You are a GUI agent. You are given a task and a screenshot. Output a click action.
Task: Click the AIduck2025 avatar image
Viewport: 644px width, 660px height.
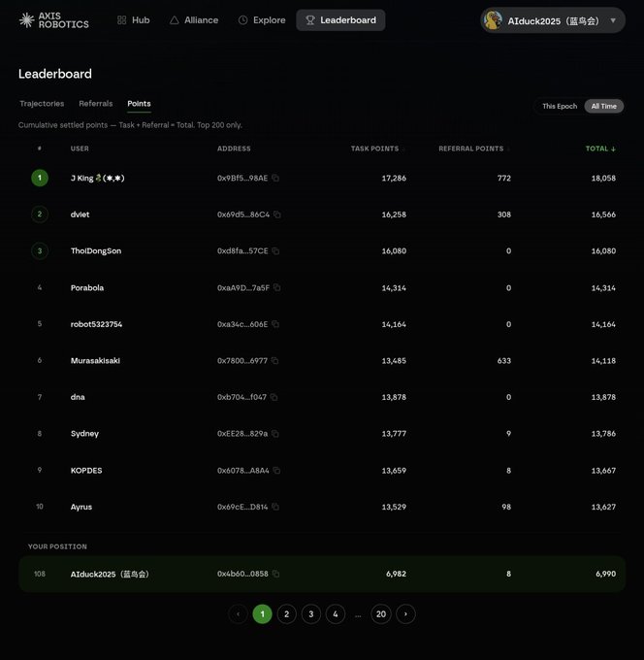(493, 20)
